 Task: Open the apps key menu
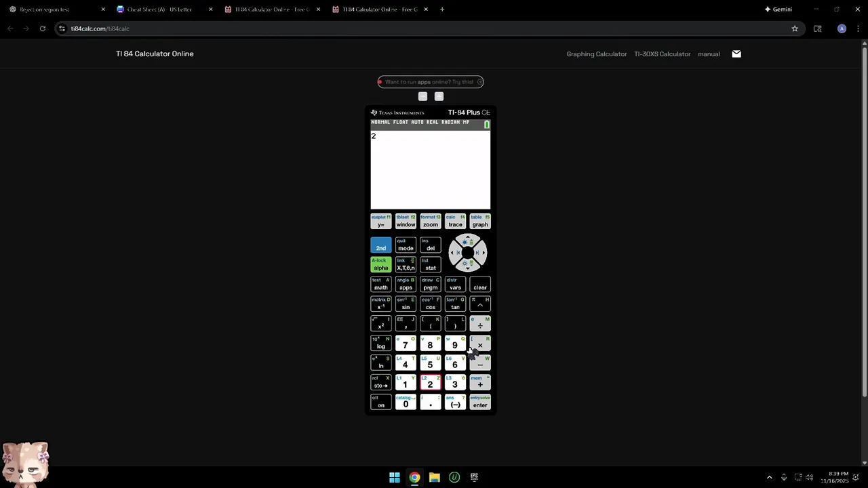pyautogui.click(x=406, y=285)
